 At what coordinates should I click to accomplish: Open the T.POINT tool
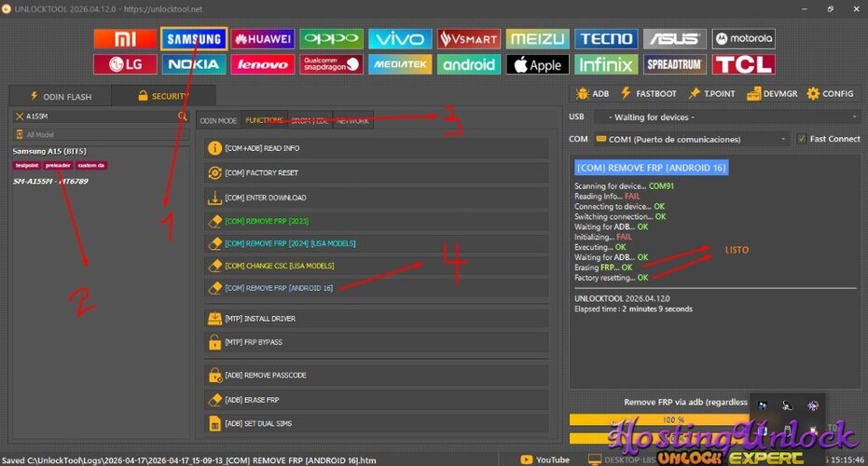point(711,93)
